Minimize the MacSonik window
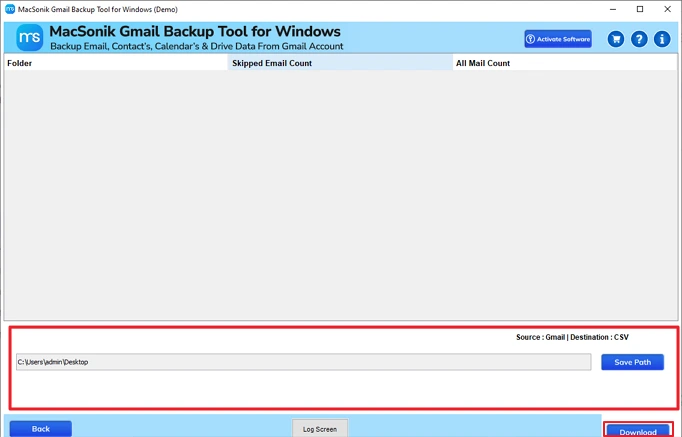 tap(613, 9)
